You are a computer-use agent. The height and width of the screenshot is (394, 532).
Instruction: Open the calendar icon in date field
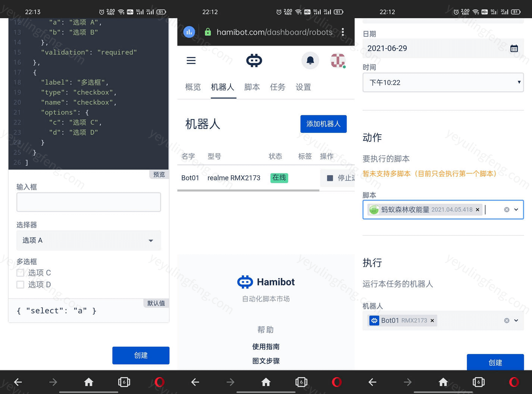point(514,49)
